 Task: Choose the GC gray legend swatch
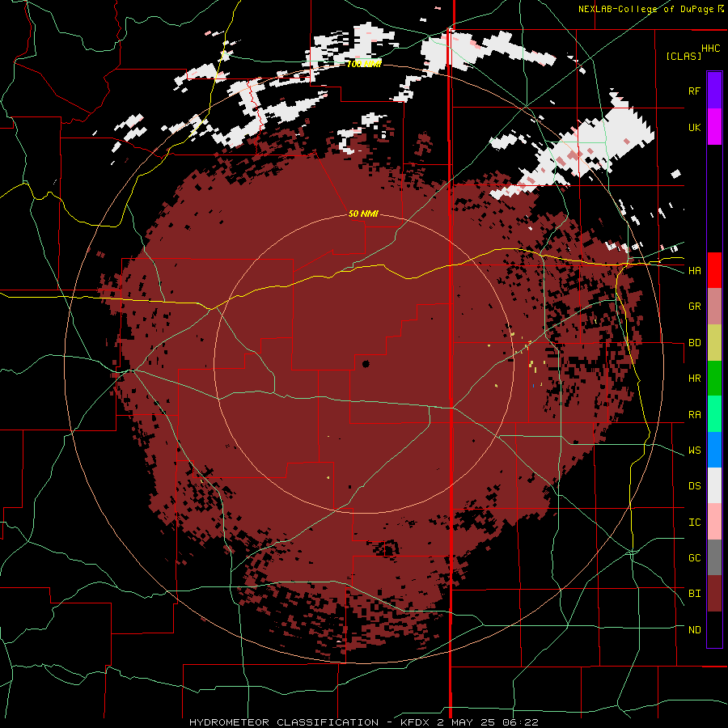tap(714, 557)
